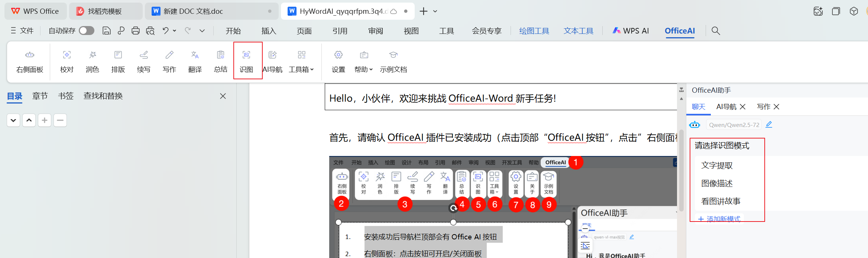The width and height of the screenshot is (868, 258).
Task: Open the 插入 ribbon tab
Action: [269, 31]
